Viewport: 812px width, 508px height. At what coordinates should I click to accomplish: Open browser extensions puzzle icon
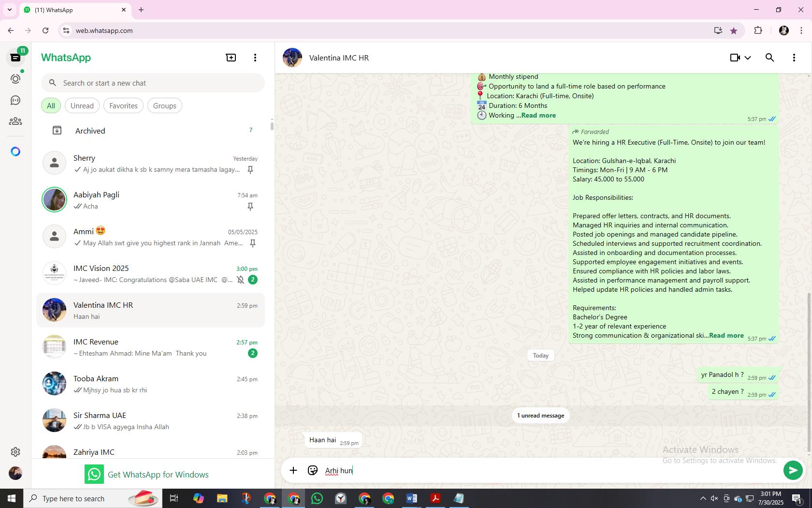coord(758,30)
